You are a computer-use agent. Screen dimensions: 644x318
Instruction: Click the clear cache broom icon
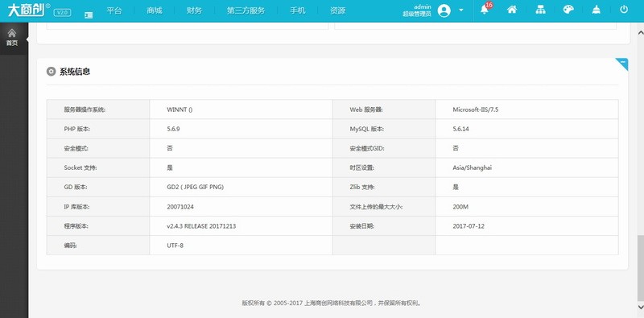tap(597, 10)
